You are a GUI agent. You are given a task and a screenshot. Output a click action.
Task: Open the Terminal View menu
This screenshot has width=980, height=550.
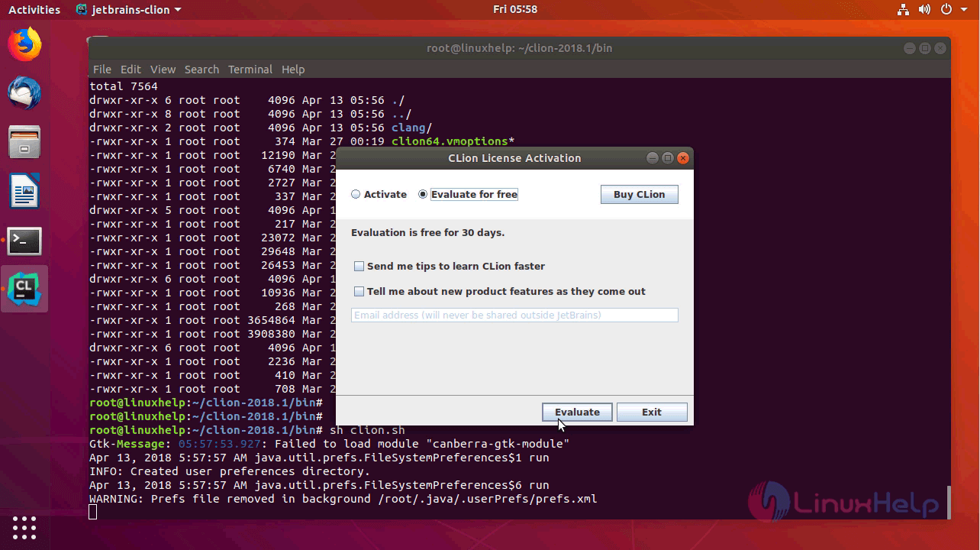[163, 70]
